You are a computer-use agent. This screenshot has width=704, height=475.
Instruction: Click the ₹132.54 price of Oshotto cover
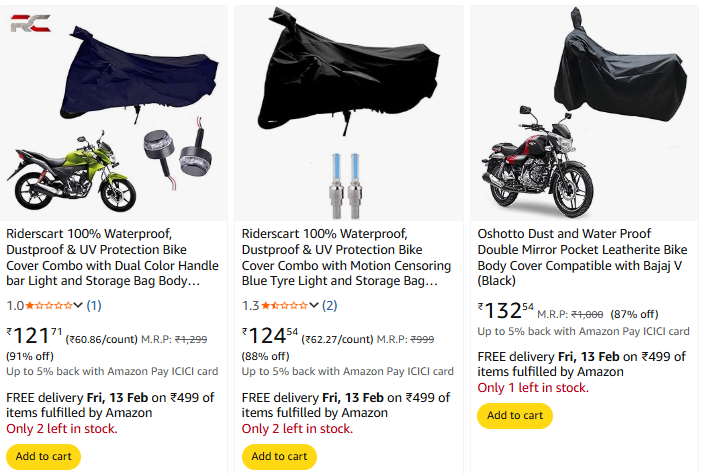[x=506, y=311]
